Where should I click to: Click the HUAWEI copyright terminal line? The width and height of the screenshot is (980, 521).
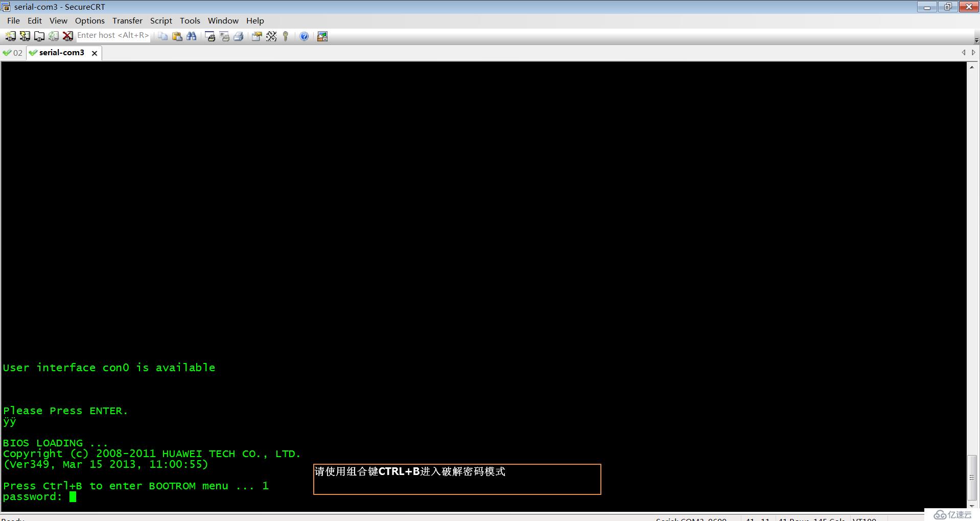pyautogui.click(x=152, y=454)
